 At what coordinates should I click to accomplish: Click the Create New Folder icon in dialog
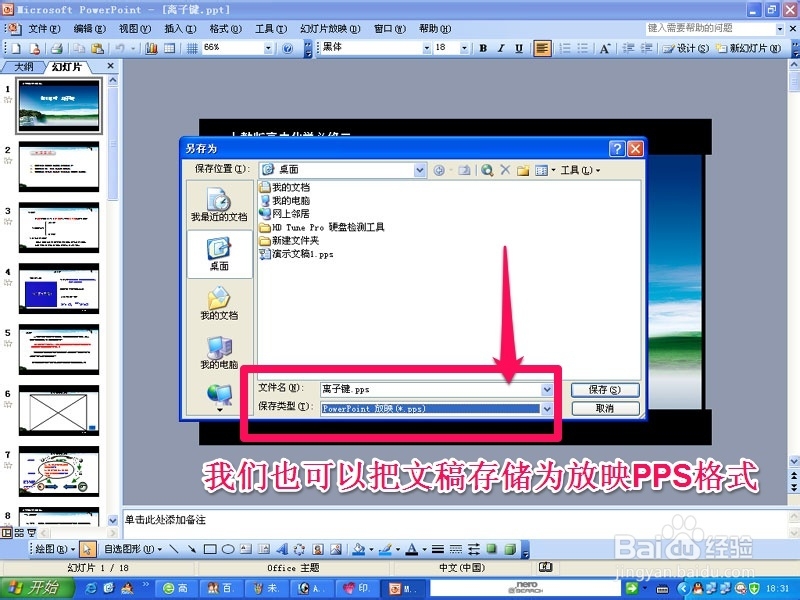pos(522,169)
